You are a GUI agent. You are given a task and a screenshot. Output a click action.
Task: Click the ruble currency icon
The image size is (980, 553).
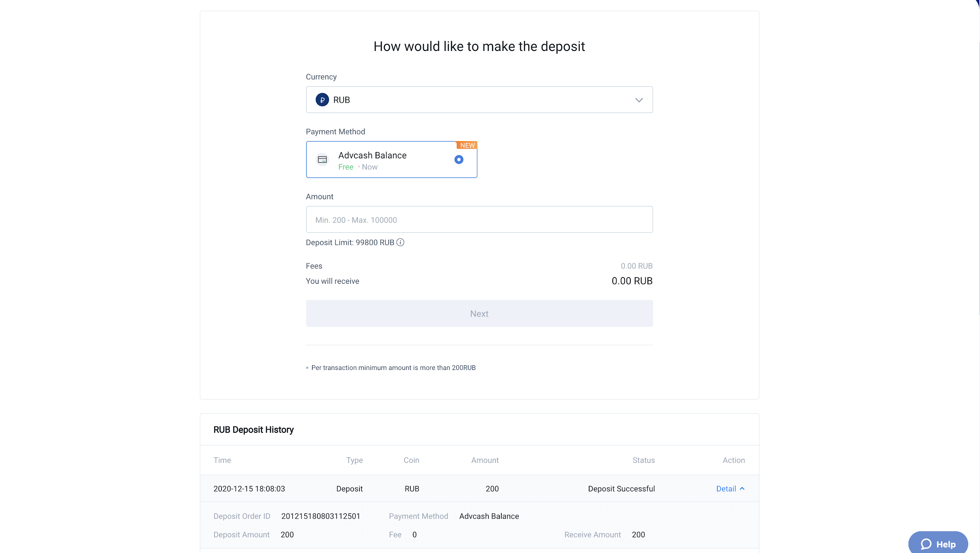pos(322,100)
